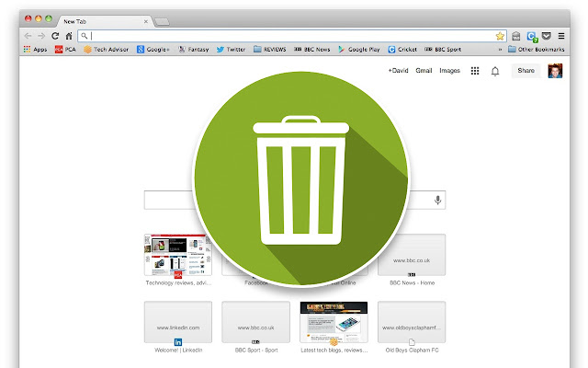Open the Chrome hamburger menu
Viewport: 588px width, 368px height.
click(x=561, y=36)
